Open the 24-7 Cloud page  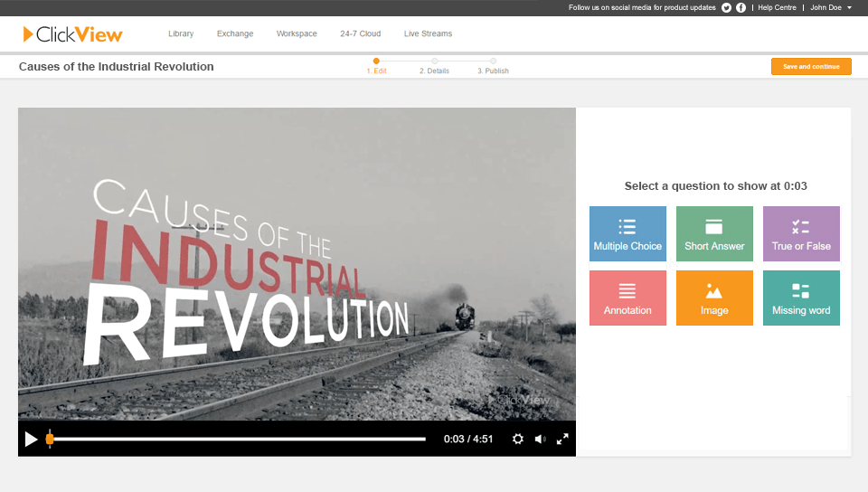[x=361, y=33]
